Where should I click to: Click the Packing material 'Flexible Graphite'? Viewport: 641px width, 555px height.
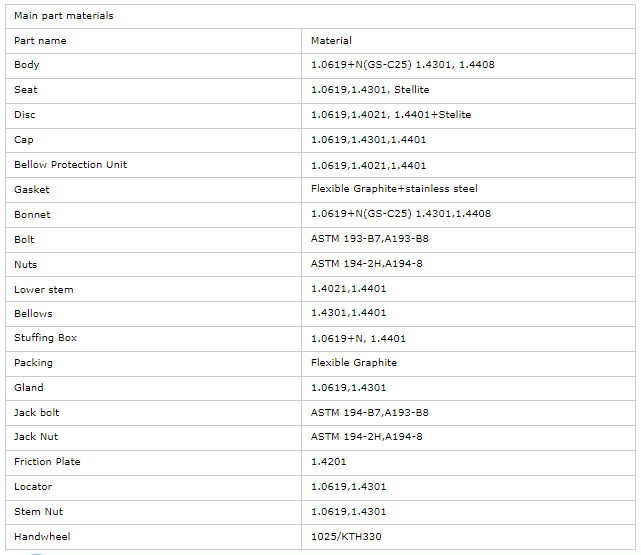pos(354,363)
